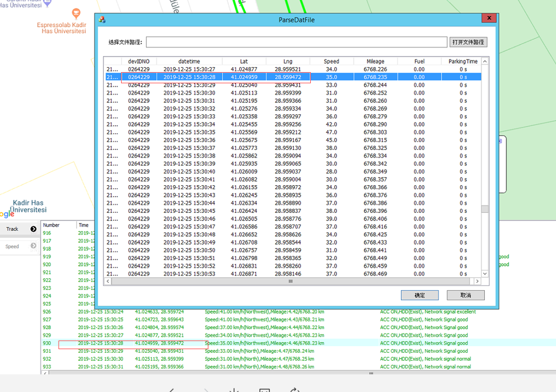Click the arrow icon beside Speed tab
The width and height of the screenshot is (556, 392).
click(x=33, y=246)
